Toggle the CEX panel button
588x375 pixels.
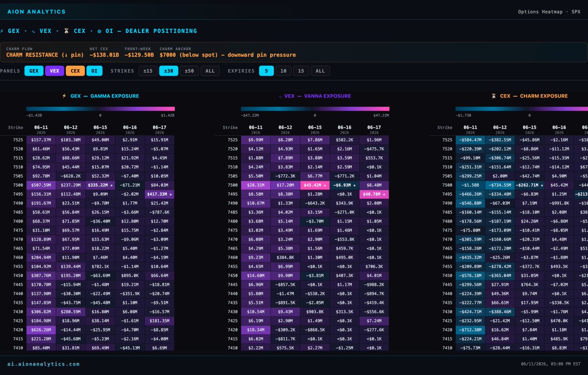click(75, 71)
